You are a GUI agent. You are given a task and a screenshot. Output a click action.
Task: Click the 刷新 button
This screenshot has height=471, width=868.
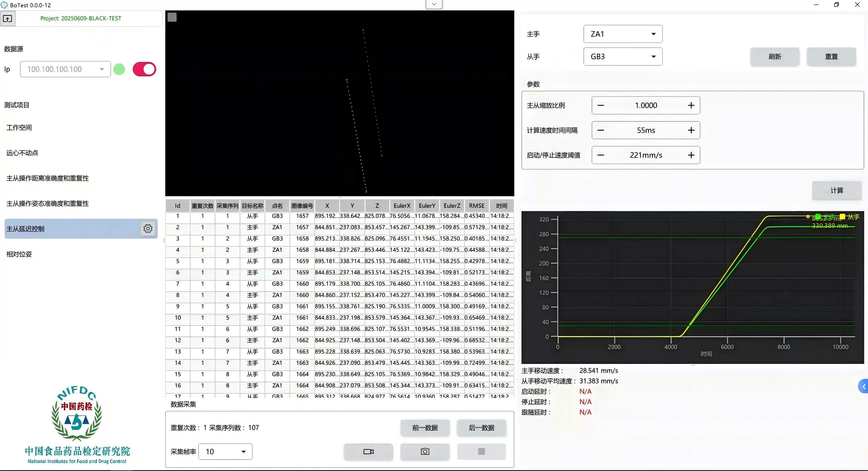click(775, 57)
